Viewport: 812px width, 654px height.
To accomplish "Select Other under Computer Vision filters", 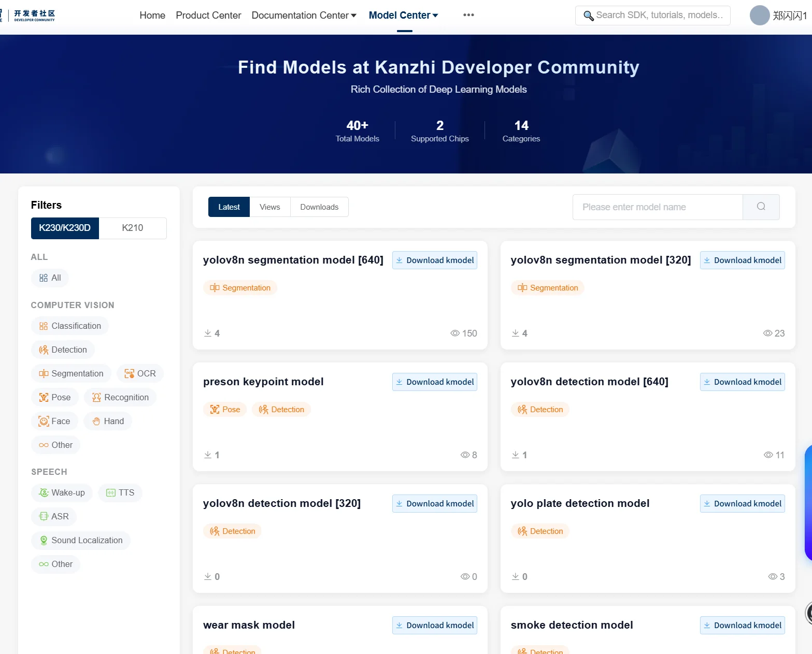I will click(x=55, y=445).
